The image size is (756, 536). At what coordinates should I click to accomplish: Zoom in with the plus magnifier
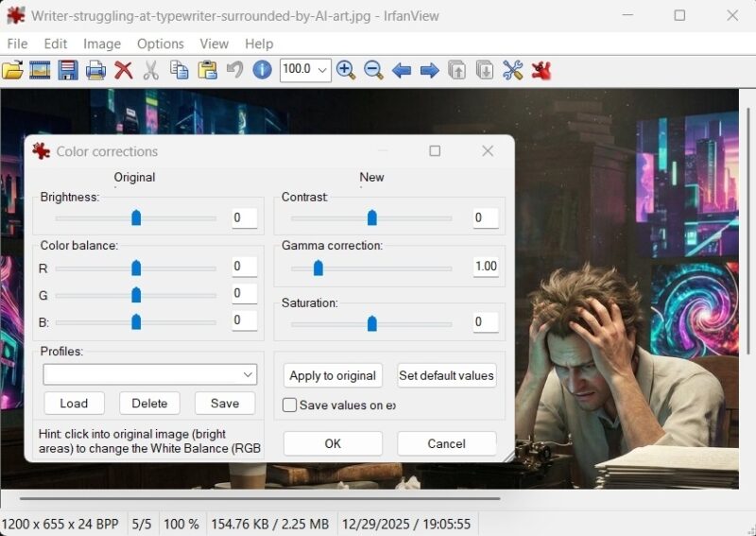(346, 71)
